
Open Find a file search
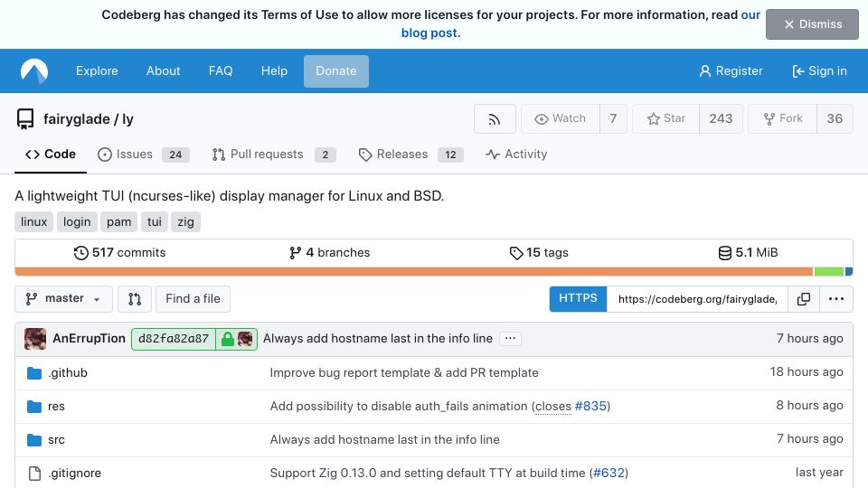pos(193,299)
